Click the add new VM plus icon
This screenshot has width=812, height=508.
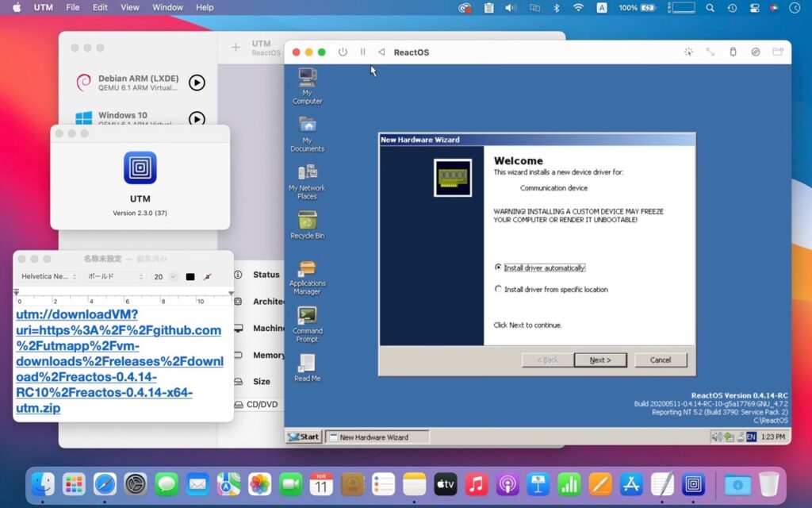(x=236, y=48)
